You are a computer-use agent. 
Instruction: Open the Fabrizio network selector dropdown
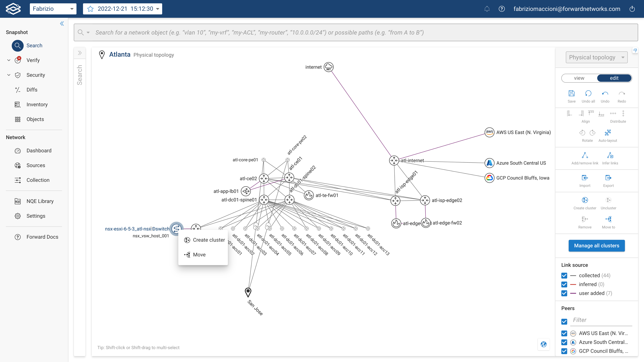coord(53,9)
